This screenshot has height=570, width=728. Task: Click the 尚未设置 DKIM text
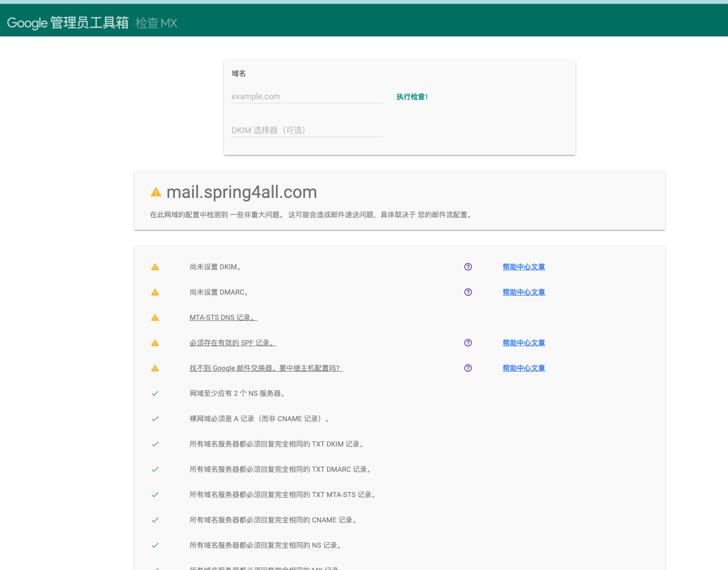215,267
